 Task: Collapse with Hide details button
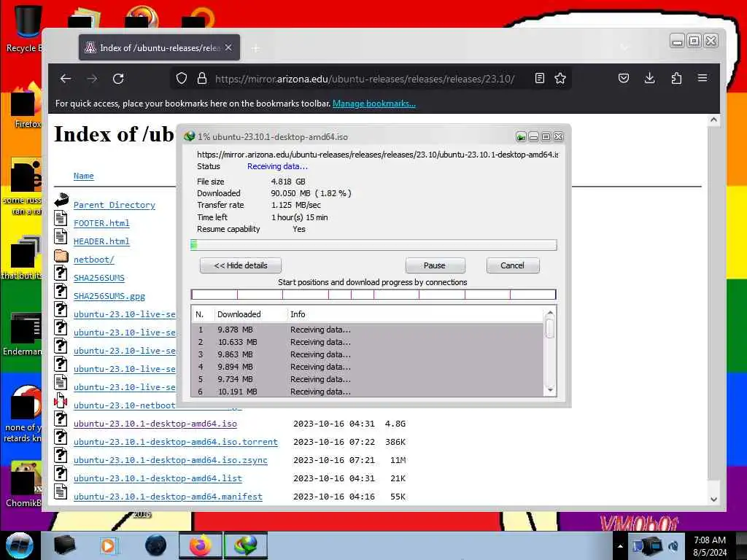coord(241,265)
